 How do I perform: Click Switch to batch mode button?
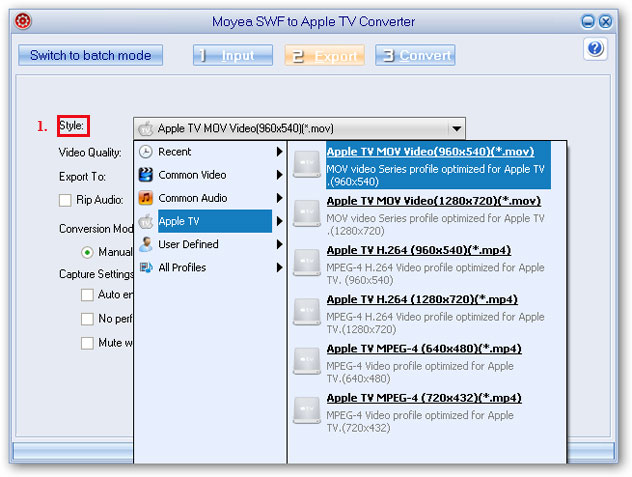90,55
